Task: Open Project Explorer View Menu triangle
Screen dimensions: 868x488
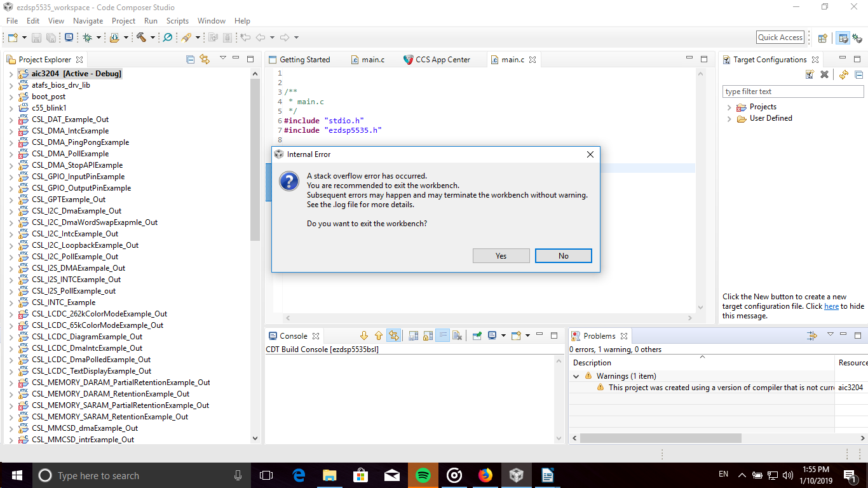Action: [x=223, y=58]
